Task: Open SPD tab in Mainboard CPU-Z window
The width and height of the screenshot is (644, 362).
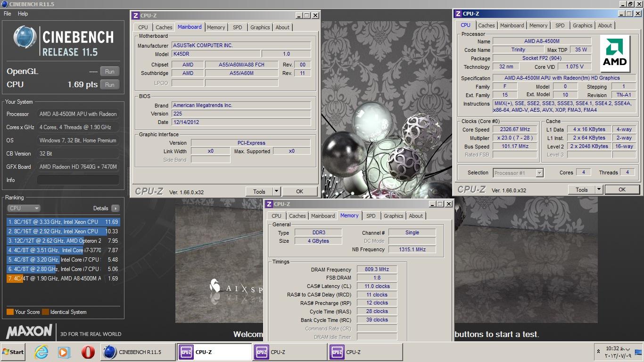Action: 238,27
